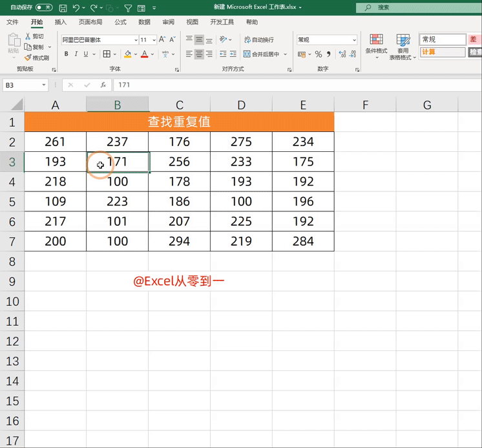Select the 常规 cell style
Screen dimensions: 482x448
443,39
